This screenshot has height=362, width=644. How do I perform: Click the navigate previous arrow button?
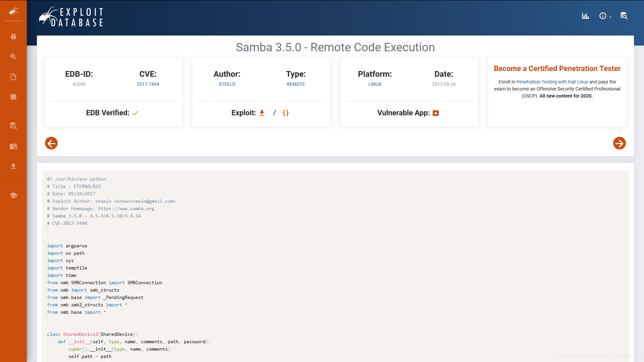51,143
